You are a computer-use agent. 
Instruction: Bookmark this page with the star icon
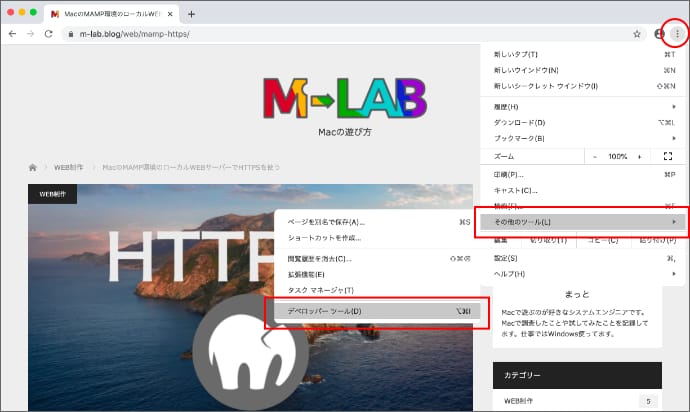(637, 33)
